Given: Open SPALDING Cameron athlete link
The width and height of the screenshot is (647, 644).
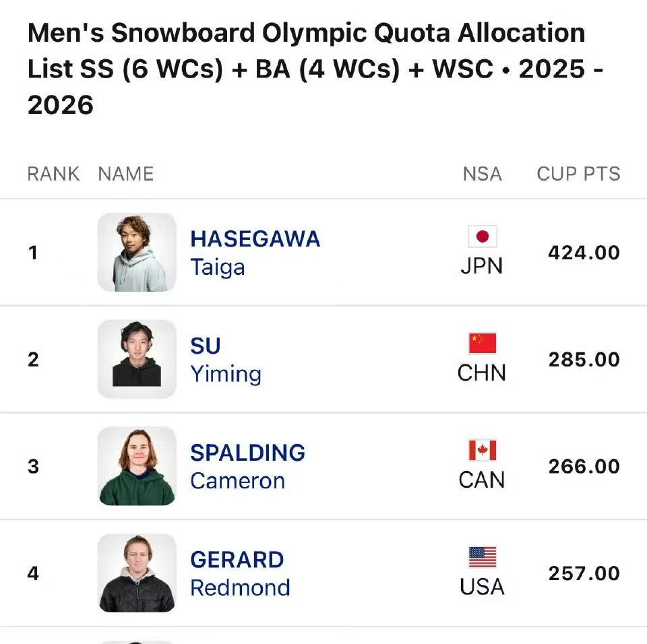Looking at the screenshot, I should (247, 466).
